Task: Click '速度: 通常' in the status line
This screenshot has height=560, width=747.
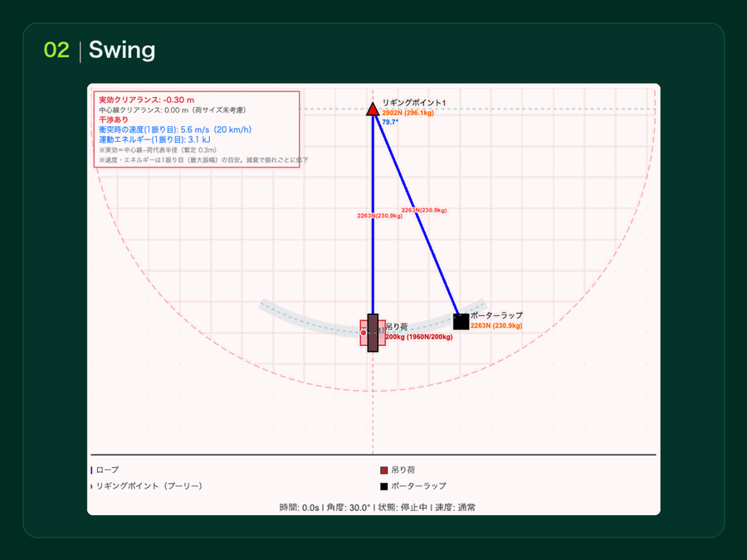Action: click(x=455, y=508)
